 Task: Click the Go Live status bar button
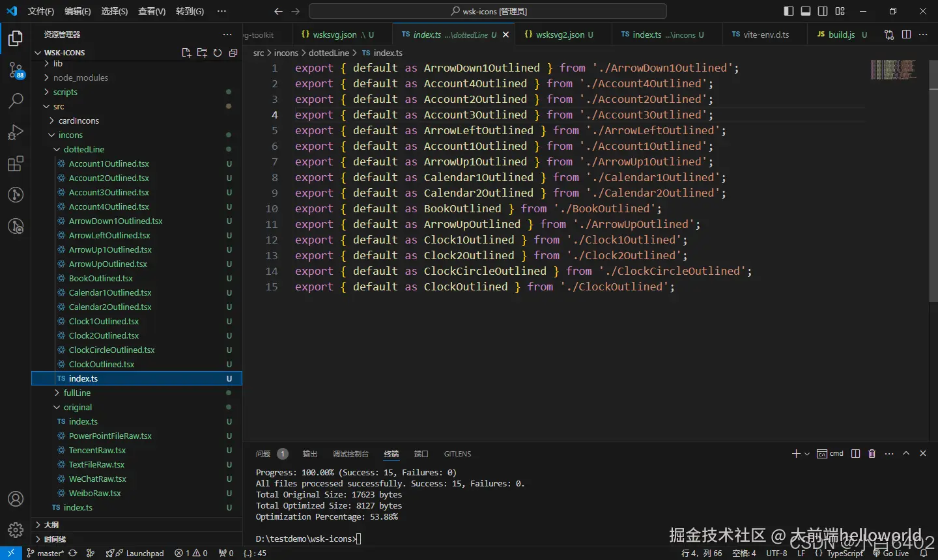(891, 553)
